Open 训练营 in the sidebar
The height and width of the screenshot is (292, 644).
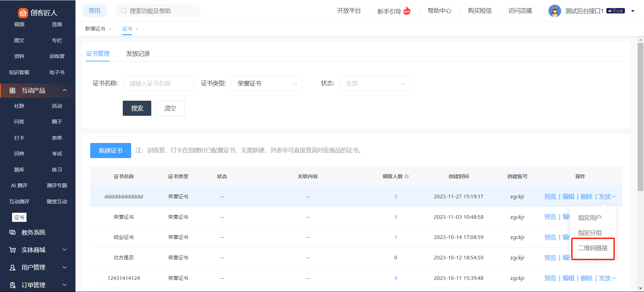pos(57,56)
